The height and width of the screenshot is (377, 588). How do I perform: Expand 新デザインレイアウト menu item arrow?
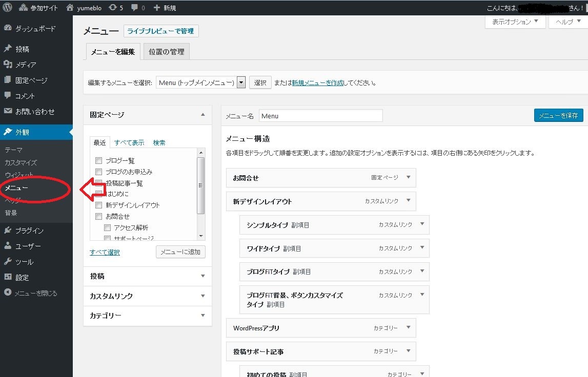(x=409, y=200)
